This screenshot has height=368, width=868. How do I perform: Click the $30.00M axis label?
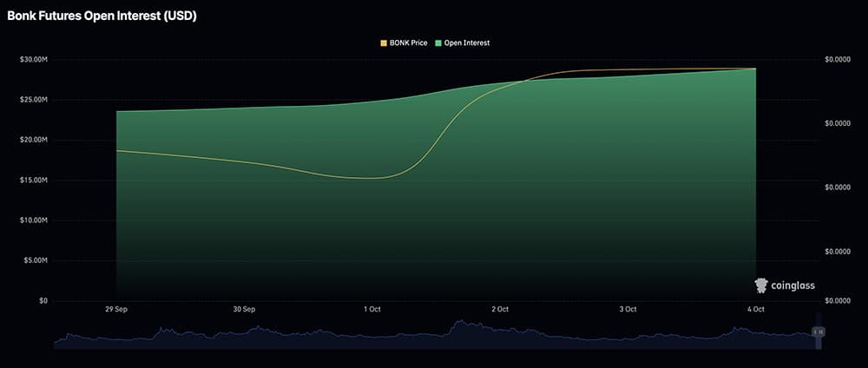(x=33, y=59)
